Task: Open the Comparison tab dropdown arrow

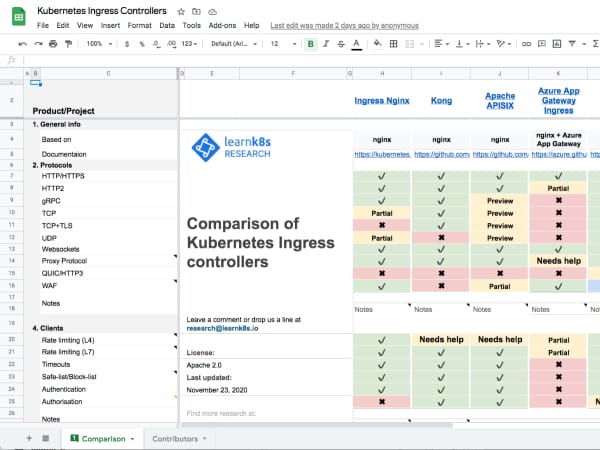Action: click(132, 439)
